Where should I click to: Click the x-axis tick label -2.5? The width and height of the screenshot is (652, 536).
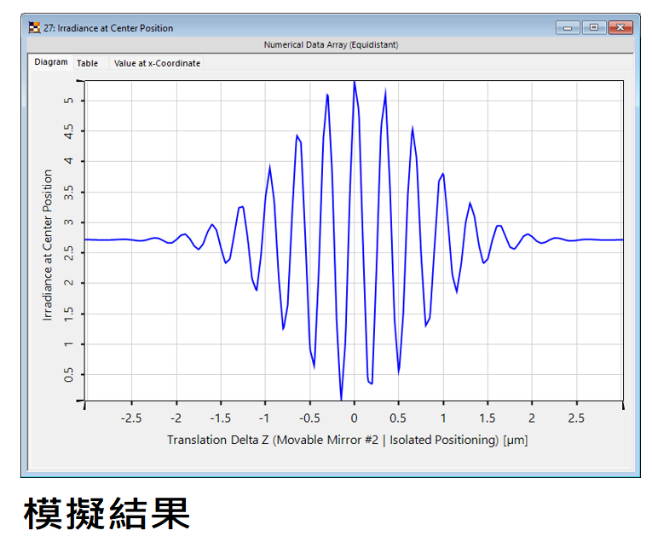point(131,419)
